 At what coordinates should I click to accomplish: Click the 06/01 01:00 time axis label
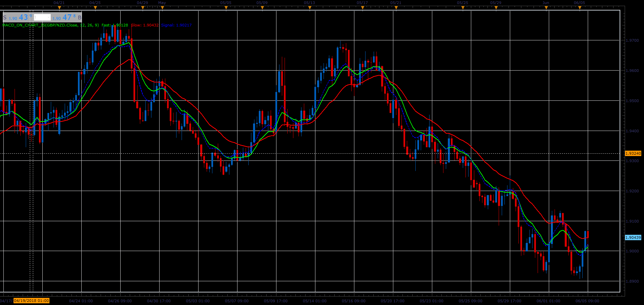548,301
